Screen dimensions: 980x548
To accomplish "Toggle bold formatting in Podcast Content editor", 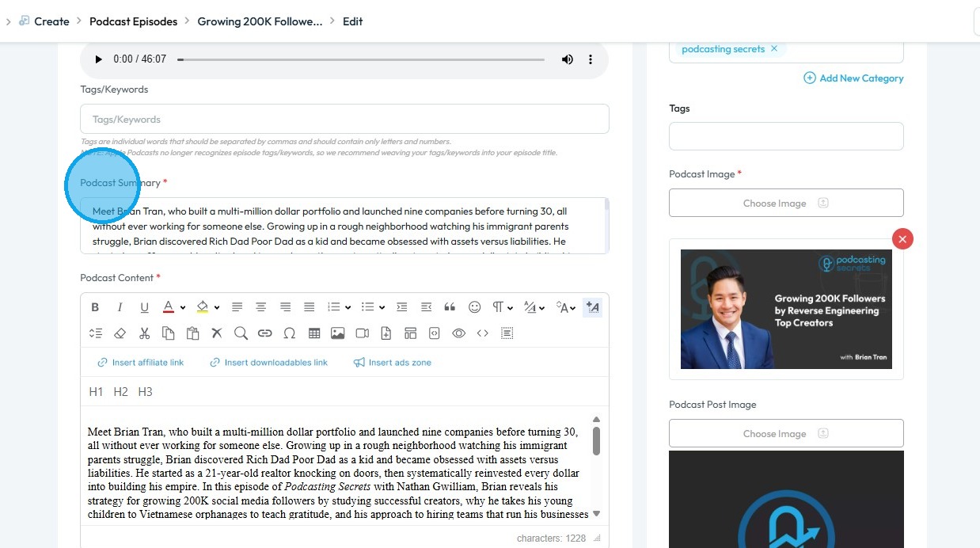I will [x=95, y=307].
